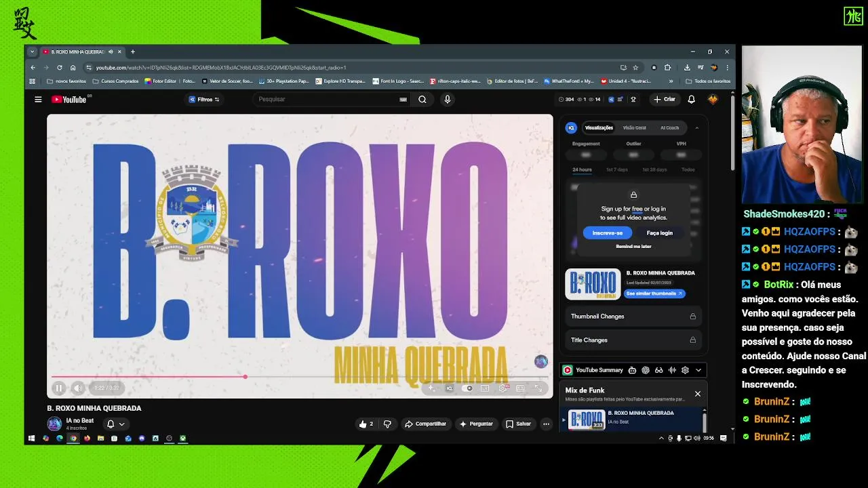
Task: Close the Mix de Funk playlist panel
Action: (697, 394)
